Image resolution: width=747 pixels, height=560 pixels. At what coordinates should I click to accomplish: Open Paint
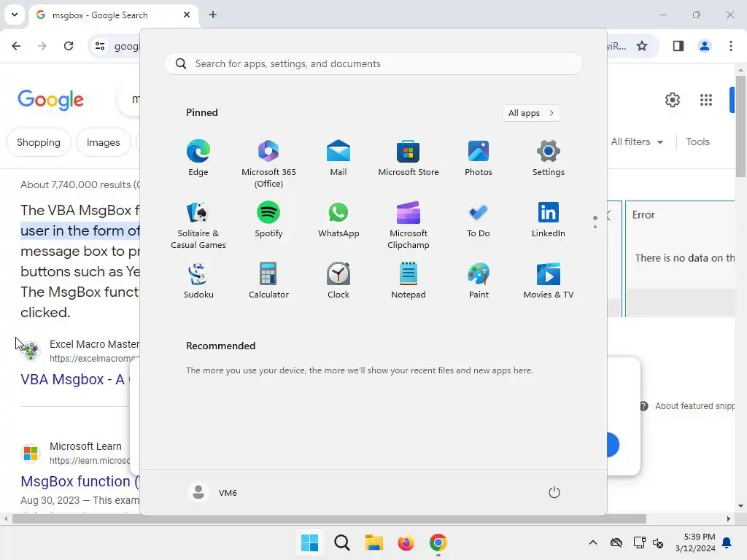click(479, 281)
